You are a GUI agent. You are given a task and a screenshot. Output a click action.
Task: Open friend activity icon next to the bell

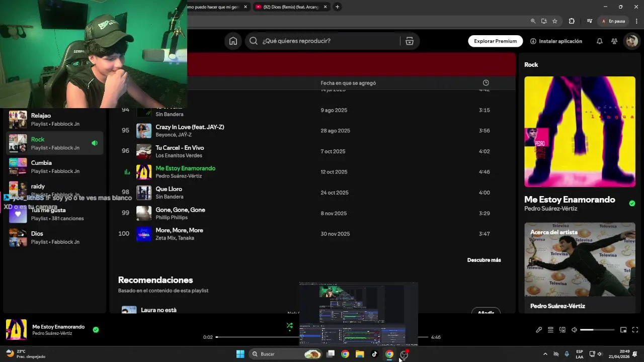pos(614,41)
